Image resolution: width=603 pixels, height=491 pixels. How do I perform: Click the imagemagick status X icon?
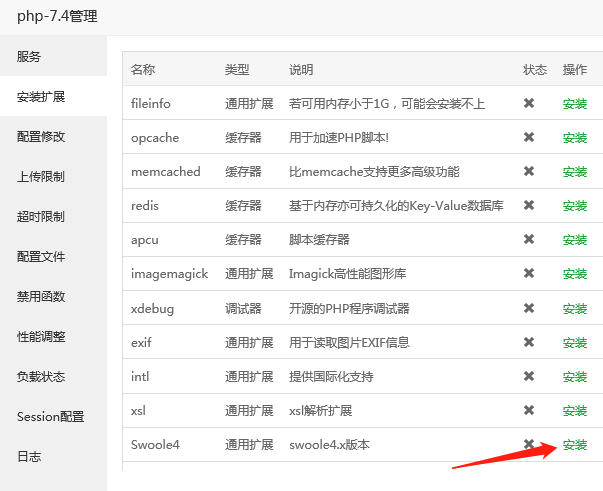pos(529,273)
